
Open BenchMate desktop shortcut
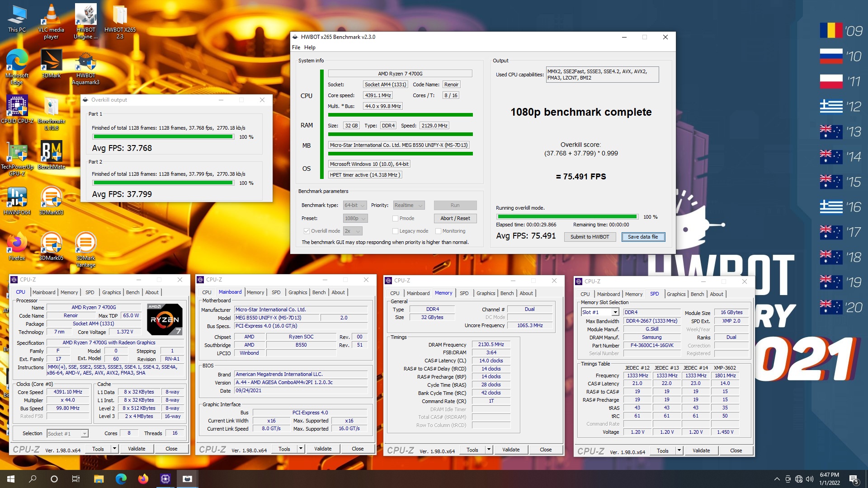pos(51,155)
